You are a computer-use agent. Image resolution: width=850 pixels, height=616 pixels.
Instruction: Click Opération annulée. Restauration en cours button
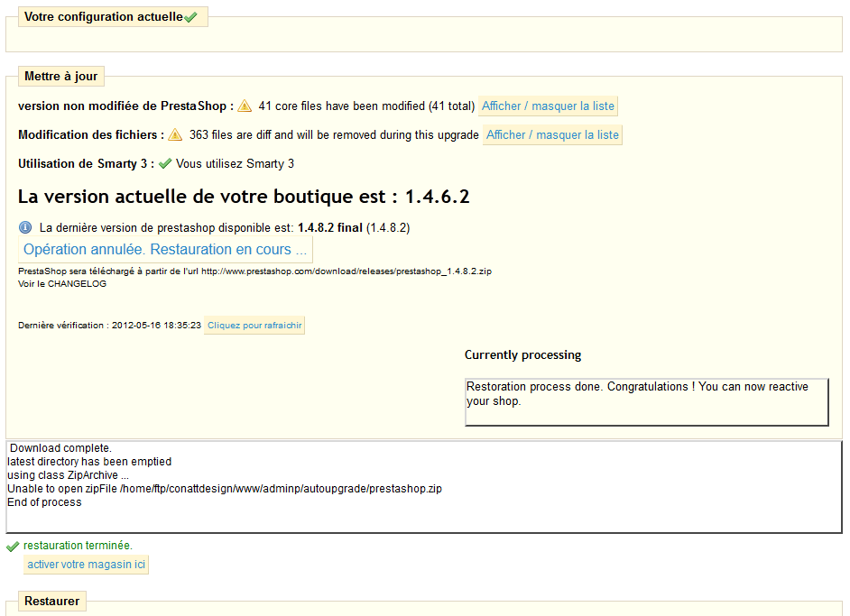pos(165,249)
